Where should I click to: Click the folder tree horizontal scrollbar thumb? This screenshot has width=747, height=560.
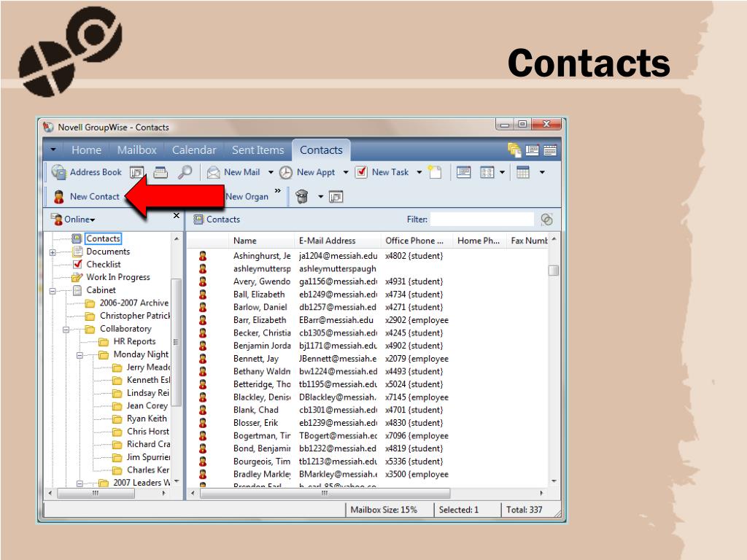coord(96,493)
